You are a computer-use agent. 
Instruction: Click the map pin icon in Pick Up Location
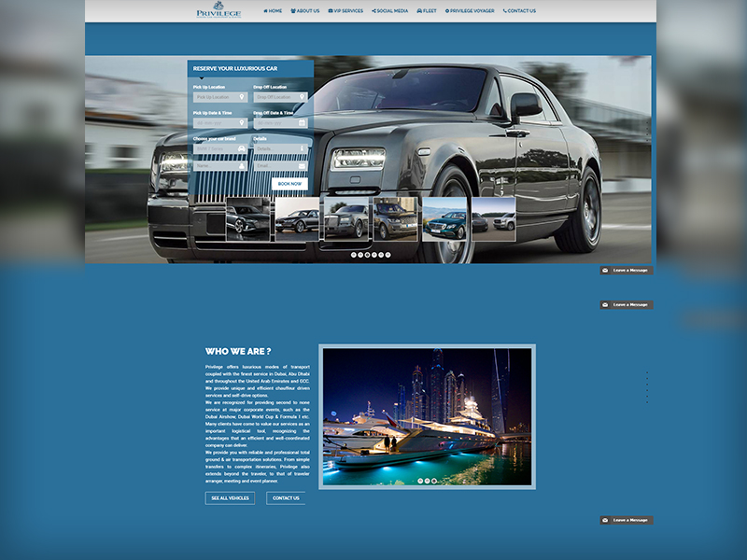click(x=242, y=97)
